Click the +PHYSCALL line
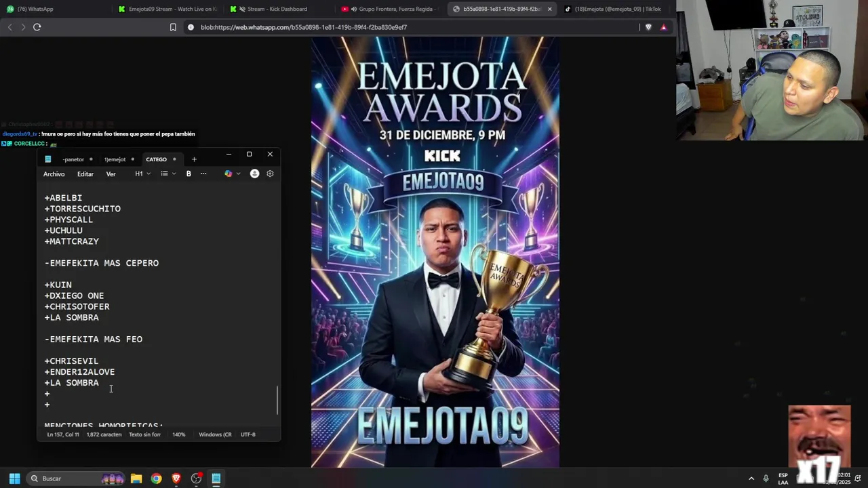Image resolution: width=868 pixels, height=488 pixels. (x=69, y=220)
